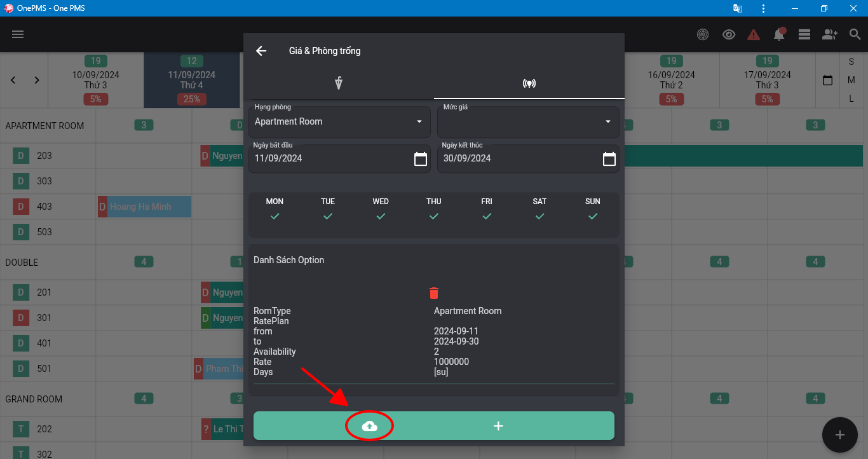The height and width of the screenshot is (459, 868).
Task: Open the Hoang Ha Minh booking
Action: click(x=144, y=207)
